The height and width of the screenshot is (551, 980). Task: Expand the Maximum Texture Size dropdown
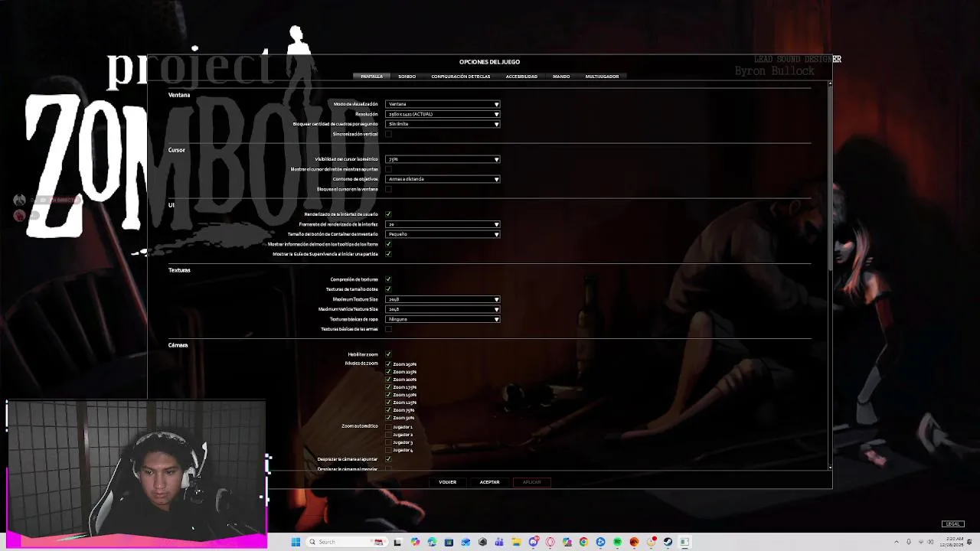[x=443, y=299]
